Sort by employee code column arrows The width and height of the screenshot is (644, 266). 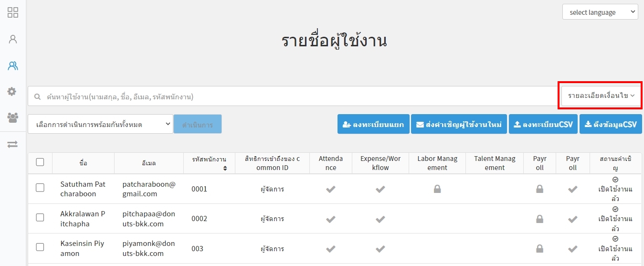point(225,168)
